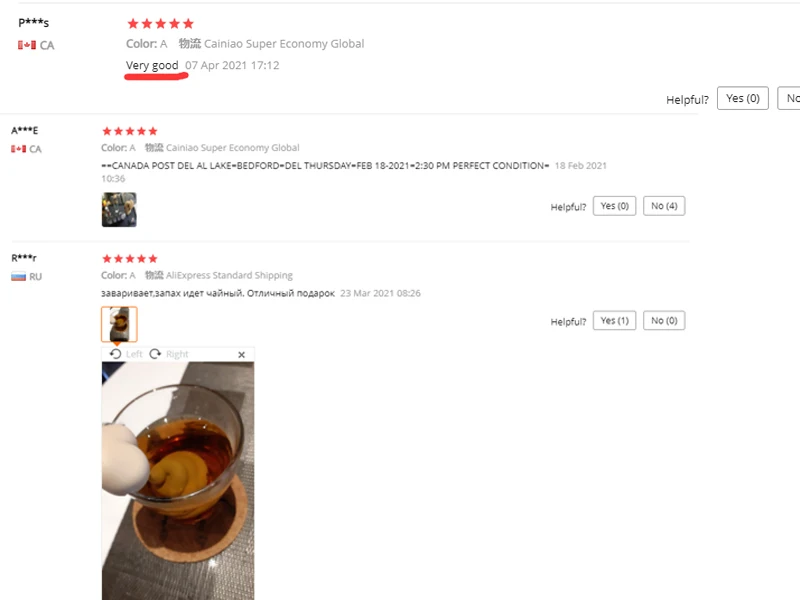Vote No (0) on R***r's review

point(664,320)
